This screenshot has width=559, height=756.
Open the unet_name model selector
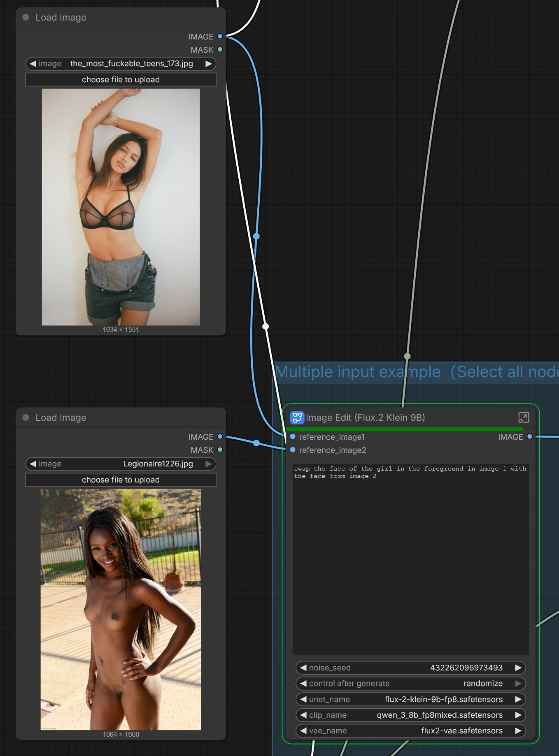click(x=410, y=699)
